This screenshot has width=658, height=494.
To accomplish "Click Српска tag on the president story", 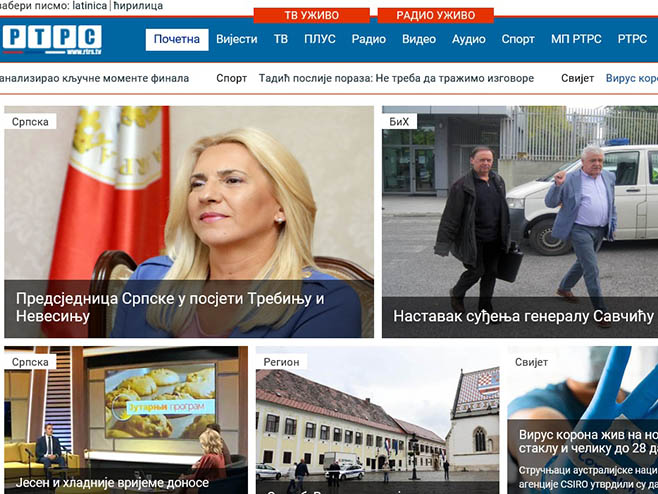I will click(30, 122).
